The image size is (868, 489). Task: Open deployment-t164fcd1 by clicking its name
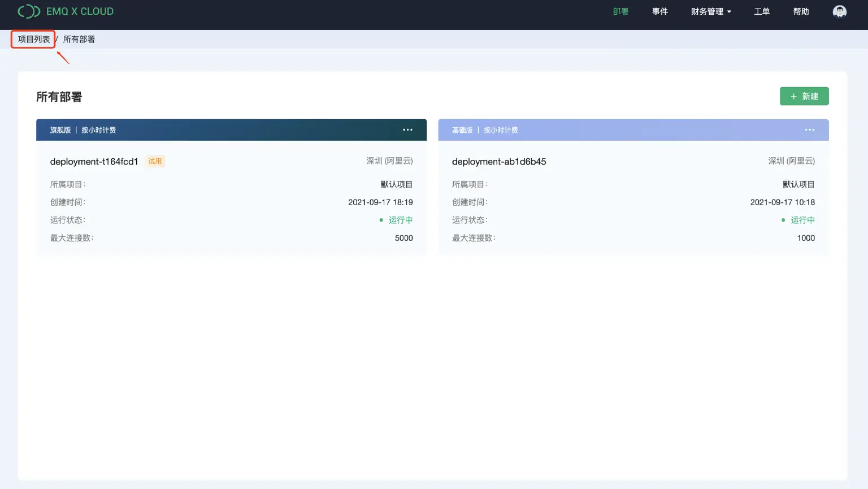[x=94, y=161]
